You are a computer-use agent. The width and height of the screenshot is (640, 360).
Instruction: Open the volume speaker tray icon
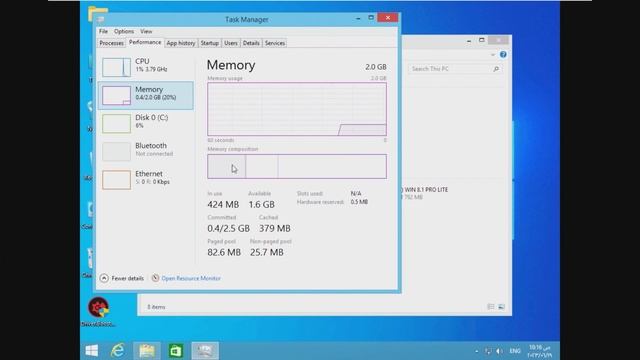[x=499, y=351]
